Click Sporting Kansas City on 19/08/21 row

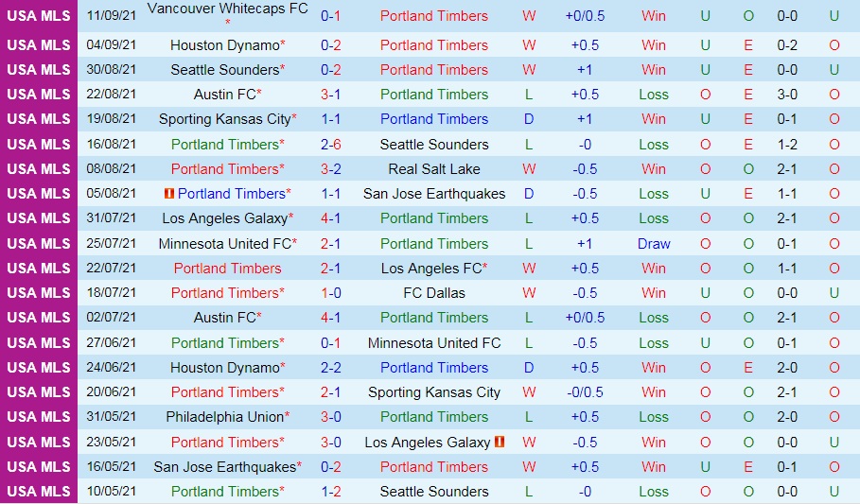point(225,119)
